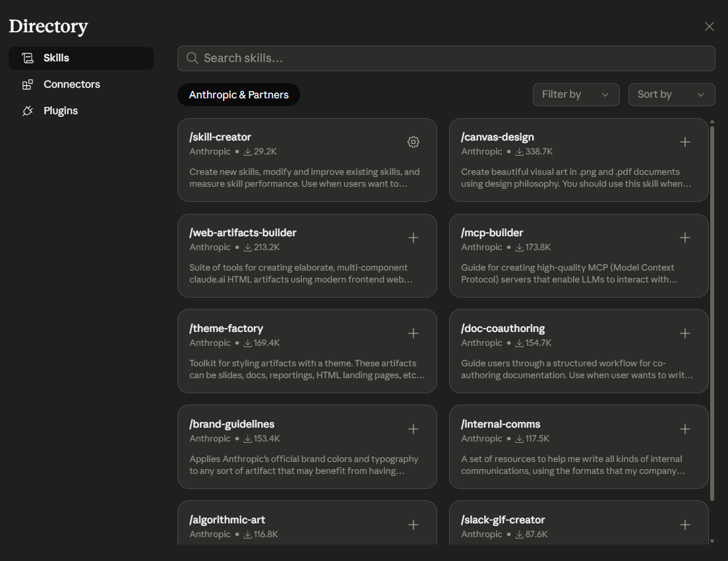This screenshot has width=728, height=561.
Task: Add the algorithmic-art skill
Action: [413, 525]
